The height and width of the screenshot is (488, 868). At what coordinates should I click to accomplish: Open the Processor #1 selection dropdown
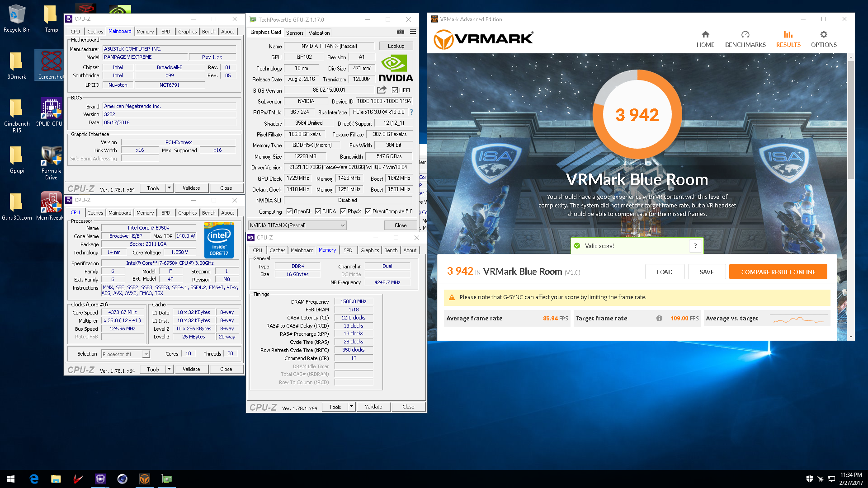pos(126,354)
